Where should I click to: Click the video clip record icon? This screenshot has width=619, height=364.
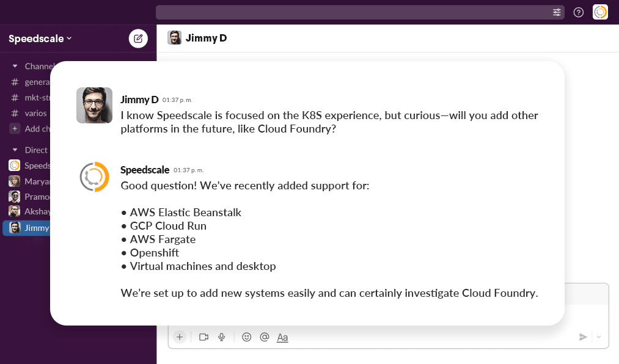click(x=203, y=337)
